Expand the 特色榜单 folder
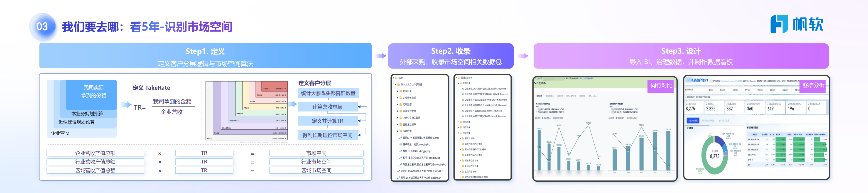Screen dimensions: 868x193 [458, 122]
